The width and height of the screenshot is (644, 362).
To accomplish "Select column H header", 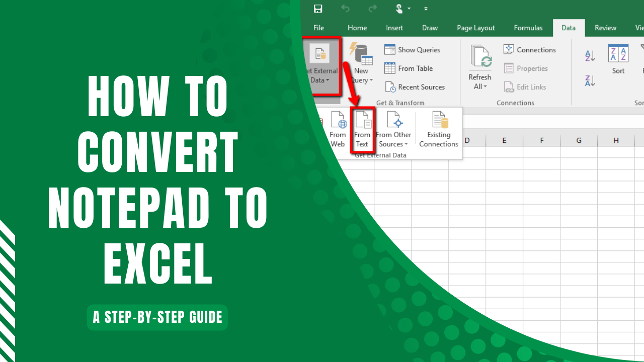I will tap(616, 141).
